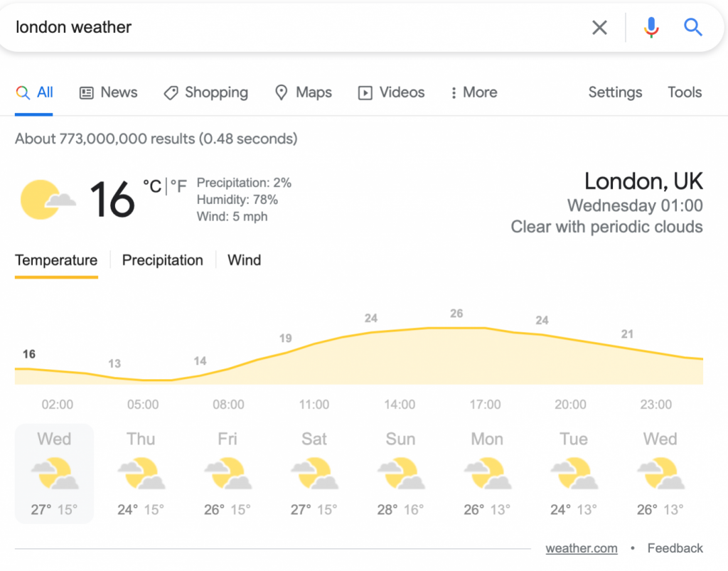Image resolution: width=728 pixels, height=571 pixels.
Task: Switch temperature units to °F
Action: (178, 186)
